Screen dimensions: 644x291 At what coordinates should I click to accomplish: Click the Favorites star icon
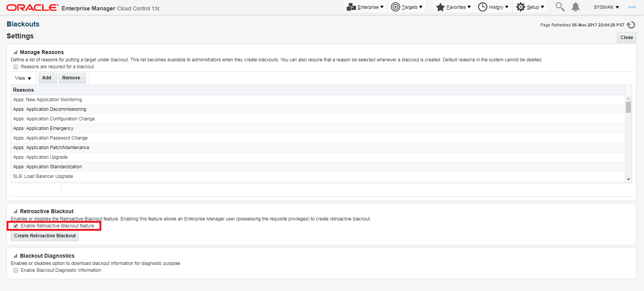click(440, 7)
